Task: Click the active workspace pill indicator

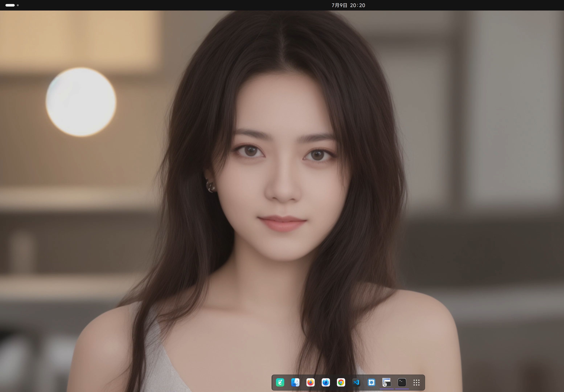Action: tap(10, 5)
